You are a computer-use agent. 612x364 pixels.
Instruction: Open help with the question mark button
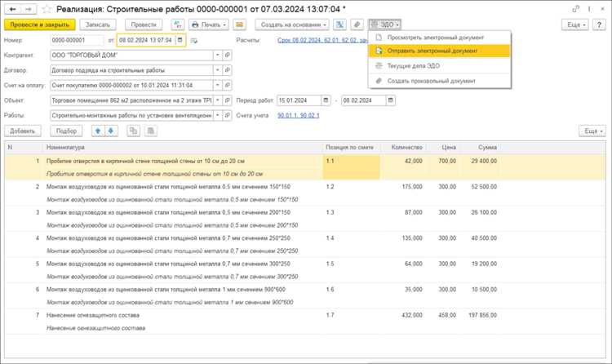[599, 24]
